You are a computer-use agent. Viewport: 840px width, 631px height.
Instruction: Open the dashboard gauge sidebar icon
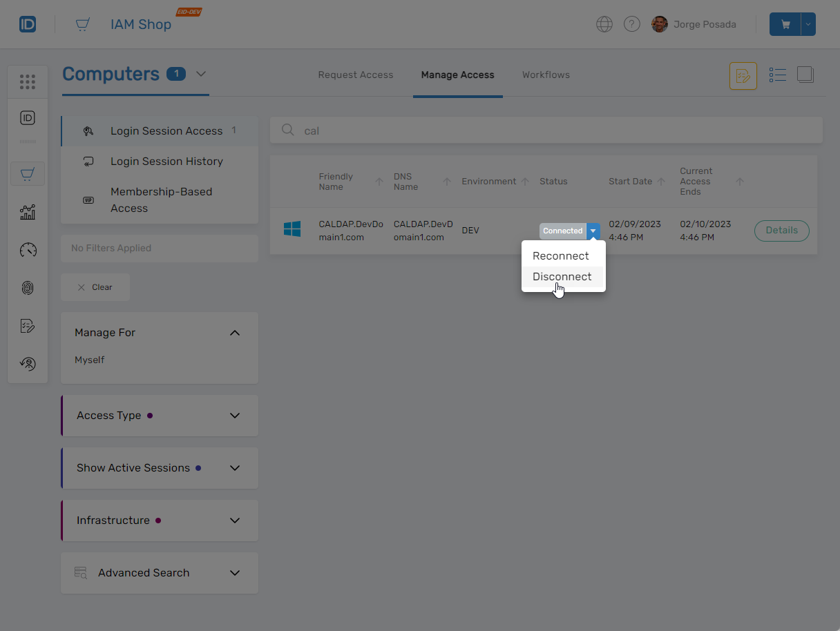click(x=28, y=250)
